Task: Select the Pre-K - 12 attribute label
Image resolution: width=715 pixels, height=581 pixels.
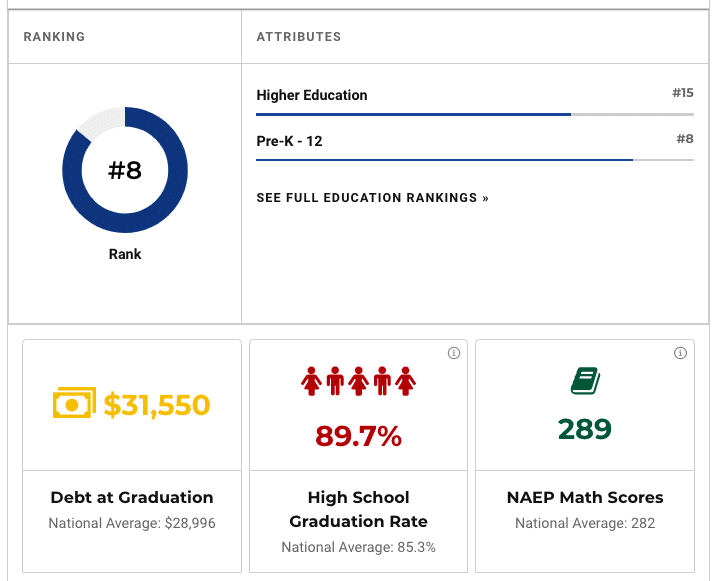Action: point(289,141)
